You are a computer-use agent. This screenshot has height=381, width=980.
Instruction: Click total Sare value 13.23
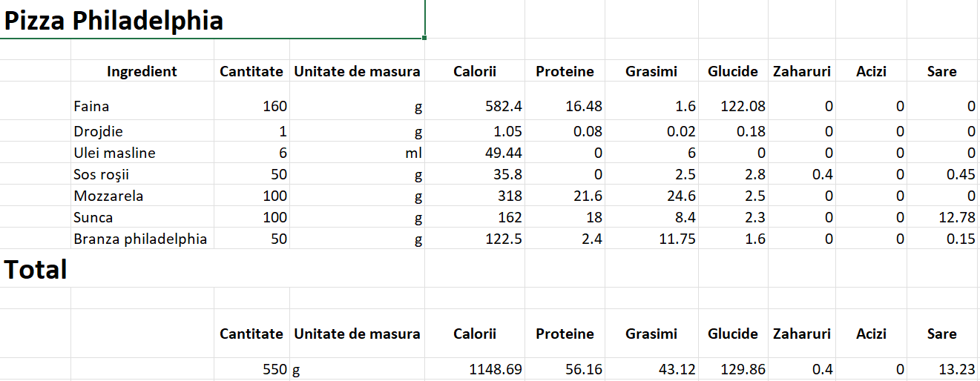942,369
